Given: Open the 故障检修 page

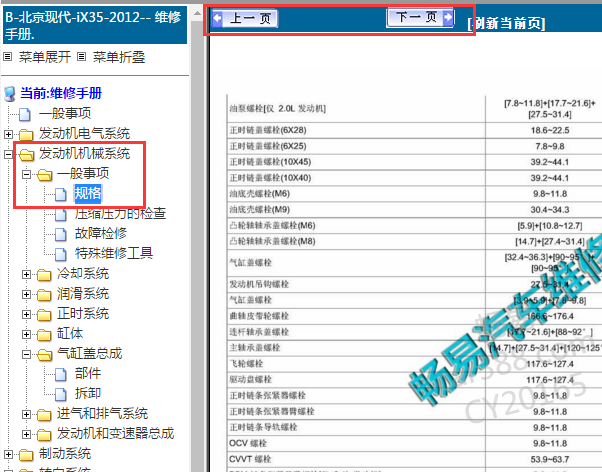Looking at the screenshot, I should click(101, 233).
